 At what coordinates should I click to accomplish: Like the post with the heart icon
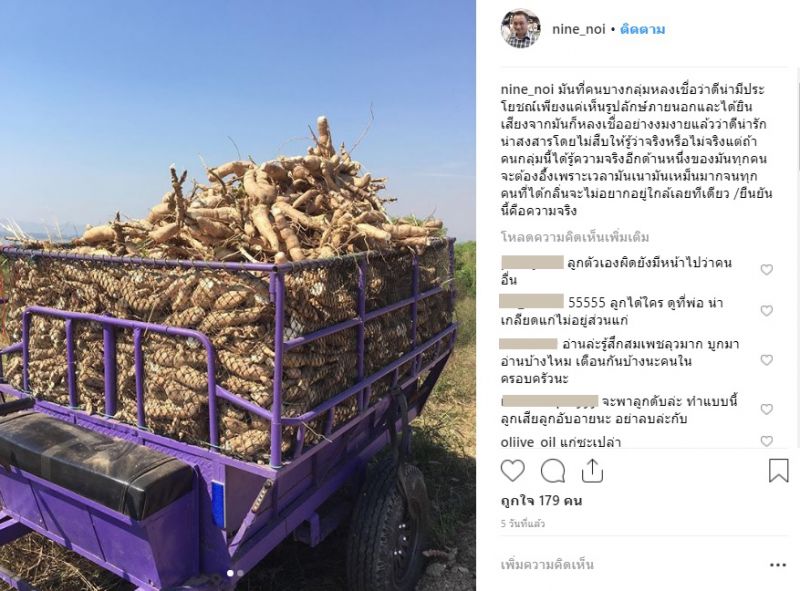(512, 471)
